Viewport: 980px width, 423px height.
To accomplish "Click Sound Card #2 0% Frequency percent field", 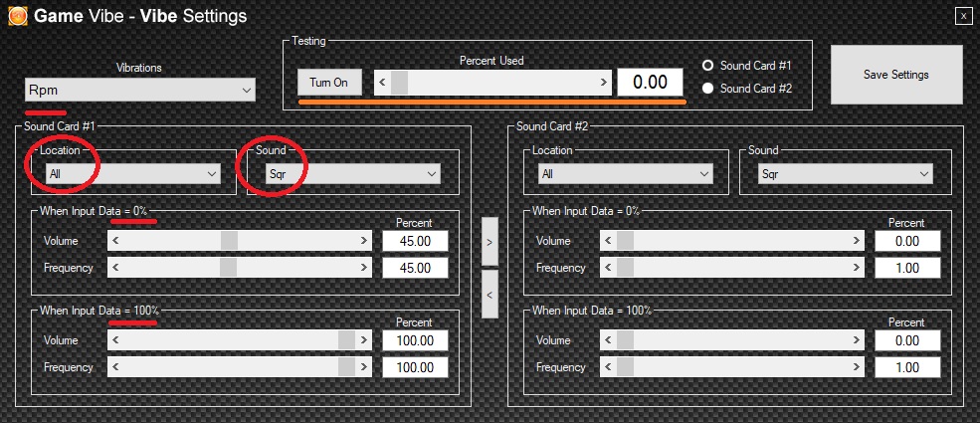I will coord(907,268).
